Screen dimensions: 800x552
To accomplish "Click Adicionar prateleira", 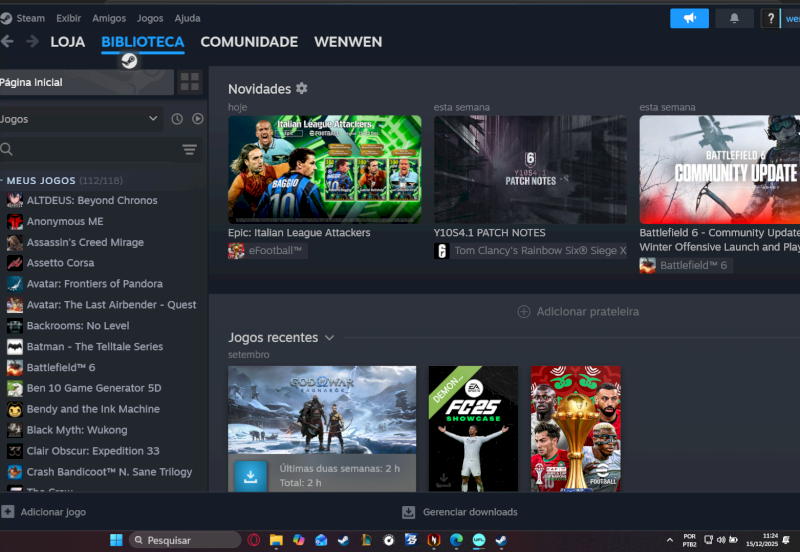I will point(588,312).
